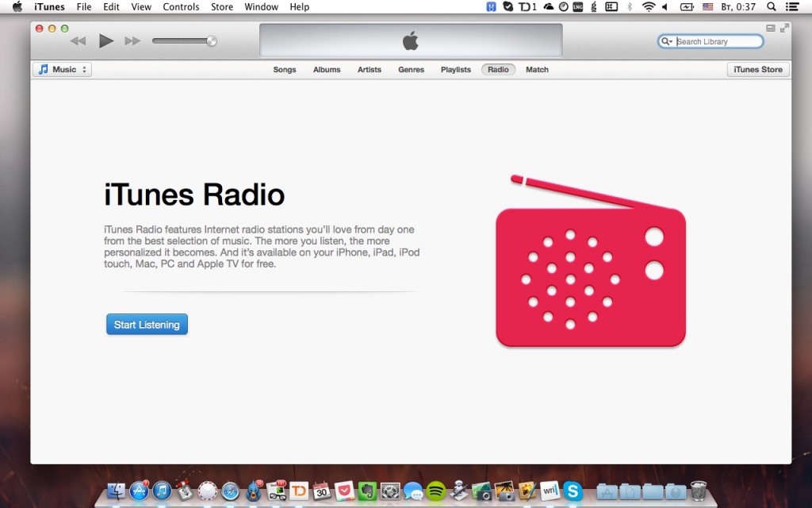The height and width of the screenshot is (508, 812).
Task: Open Skype from the dock
Action: coord(573,491)
